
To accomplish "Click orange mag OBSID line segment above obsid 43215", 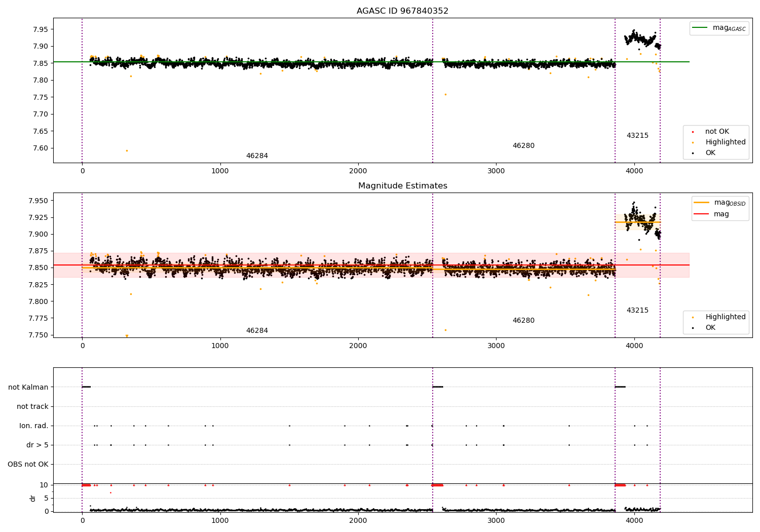I will click(x=638, y=222).
